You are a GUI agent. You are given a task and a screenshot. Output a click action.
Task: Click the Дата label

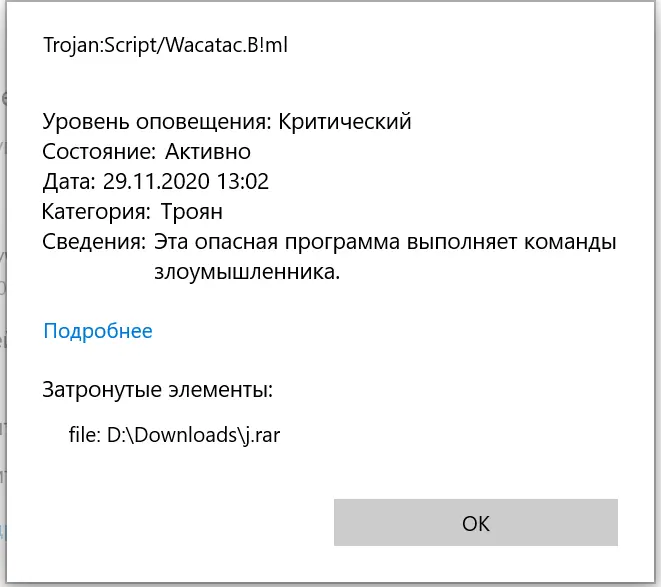click(x=70, y=182)
